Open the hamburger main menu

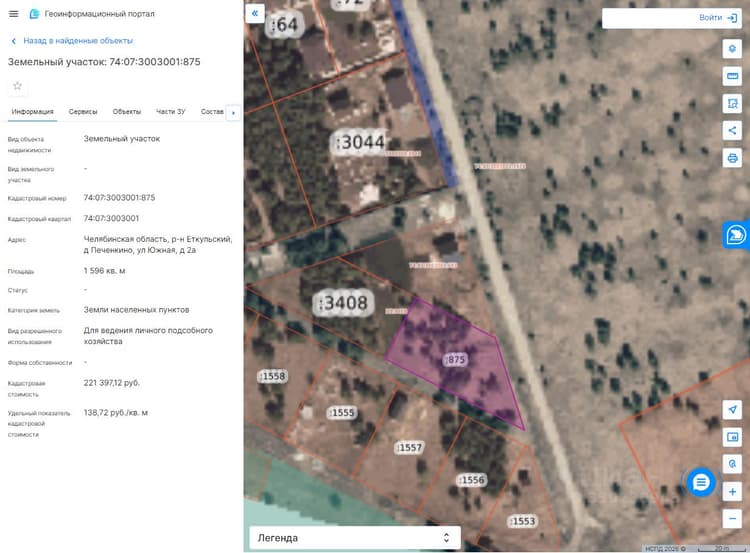(x=13, y=14)
